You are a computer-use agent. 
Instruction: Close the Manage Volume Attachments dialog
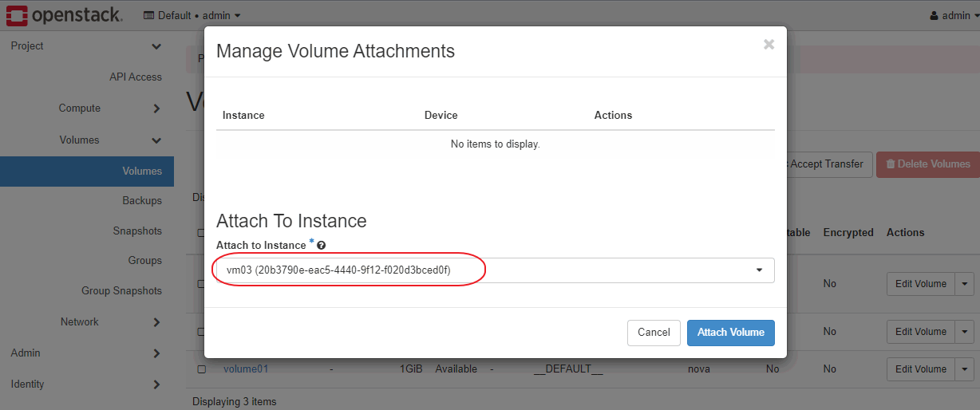coord(769,45)
